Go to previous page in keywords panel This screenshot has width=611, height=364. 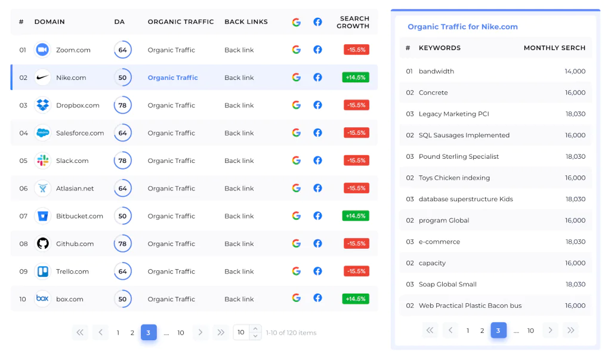[x=450, y=331]
